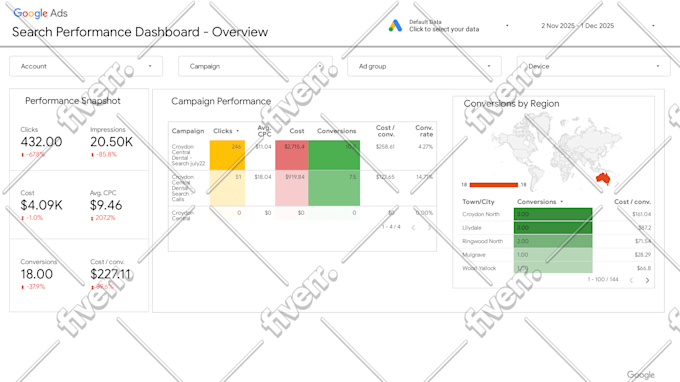The image size is (680, 382).
Task: Click the 51 clicks cell
Action: (x=227, y=188)
